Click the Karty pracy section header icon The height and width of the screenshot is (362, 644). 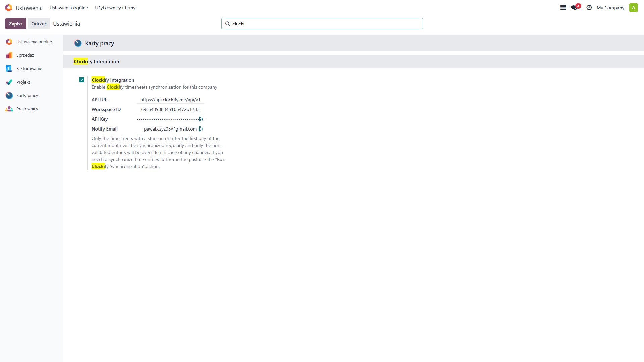point(78,43)
